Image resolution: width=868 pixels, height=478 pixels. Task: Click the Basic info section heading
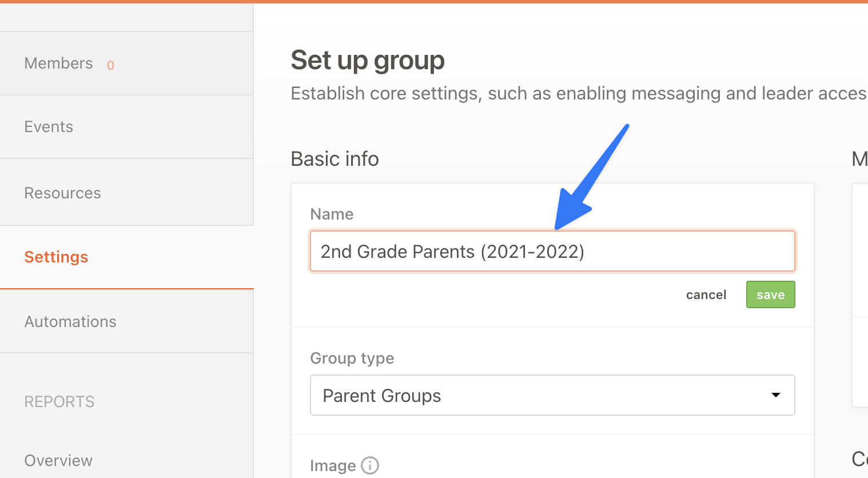pos(335,158)
